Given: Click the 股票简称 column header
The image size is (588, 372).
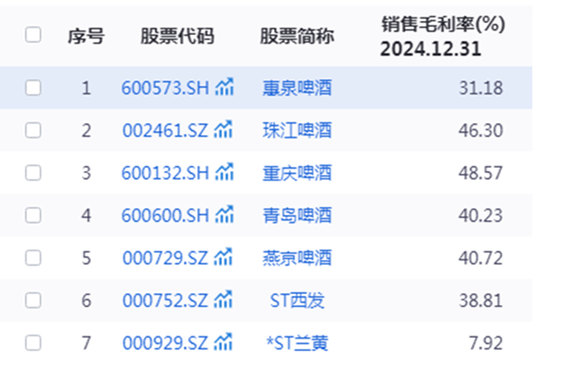Looking at the screenshot, I should click(297, 36).
